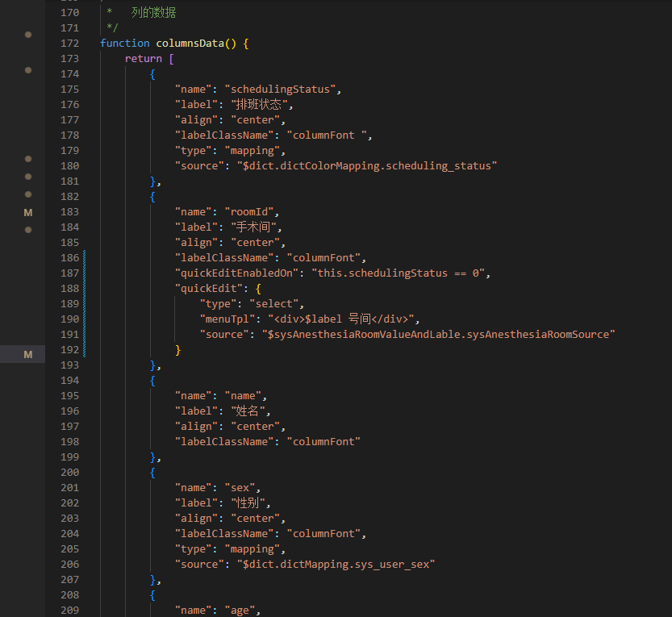Click the "*/" comment end on line 171
The height and width of the screenshot is (617, 672).
coord(112,28)
